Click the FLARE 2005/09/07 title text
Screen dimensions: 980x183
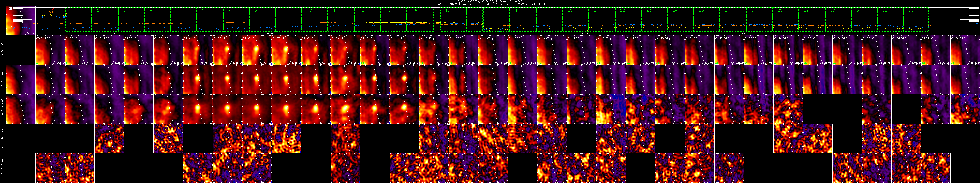pyautogui.click(x=490, y=1)
